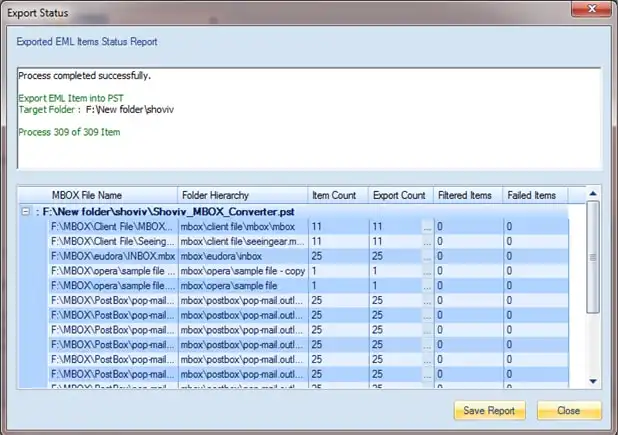Click the 'Exported EML Items Status Report' heading
This screenshot has height=435, width=618.
pyautogui.click(x=87, y=42)
